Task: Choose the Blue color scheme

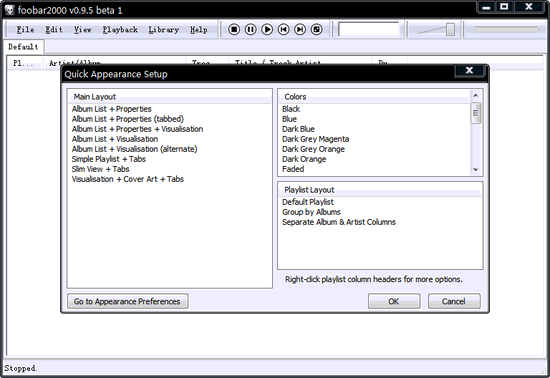Action: pos(289,119)
